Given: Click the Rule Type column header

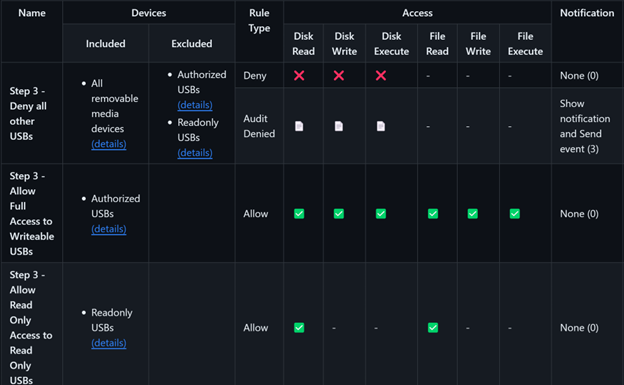Looking at the screenshot, I should pyautogui.click(x=259, y=21).
